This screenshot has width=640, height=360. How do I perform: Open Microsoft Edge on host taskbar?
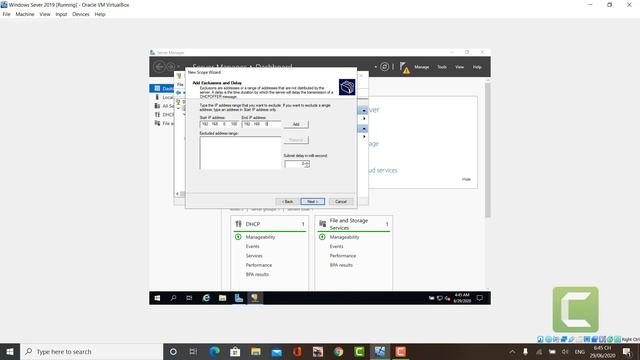point(214,352)
